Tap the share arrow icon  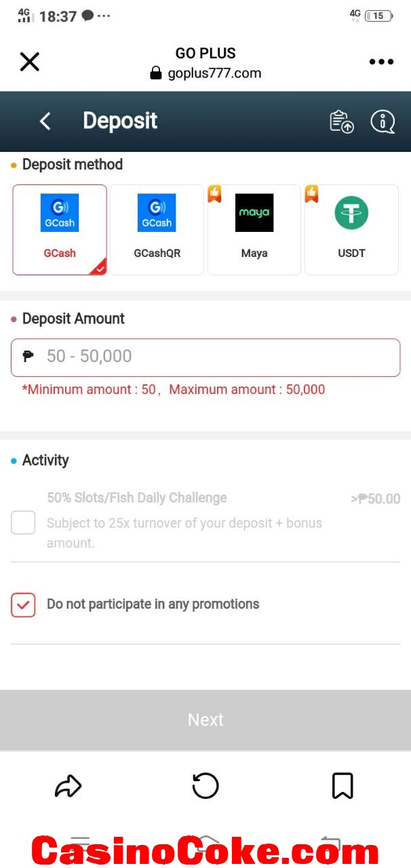pos(68,786)
